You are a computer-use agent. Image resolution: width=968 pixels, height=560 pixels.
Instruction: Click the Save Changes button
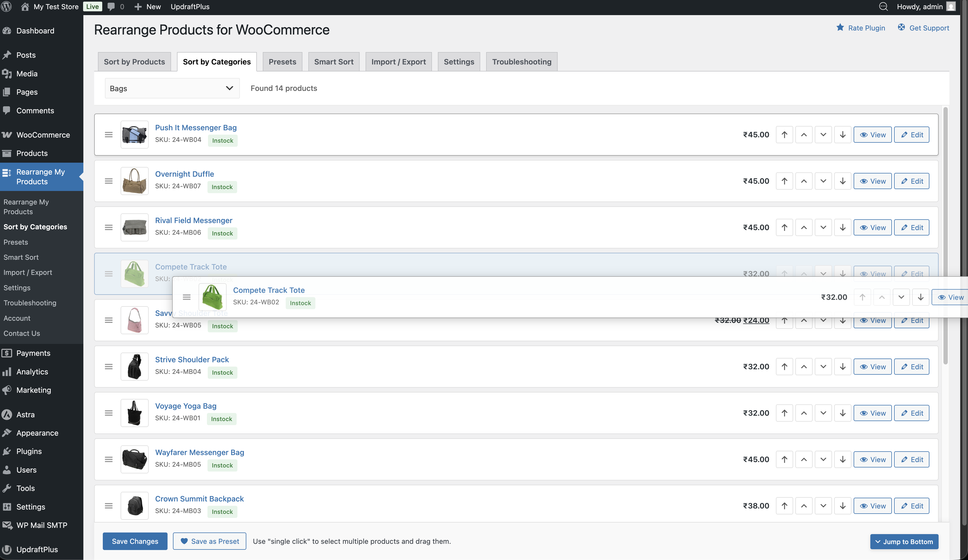135,541
